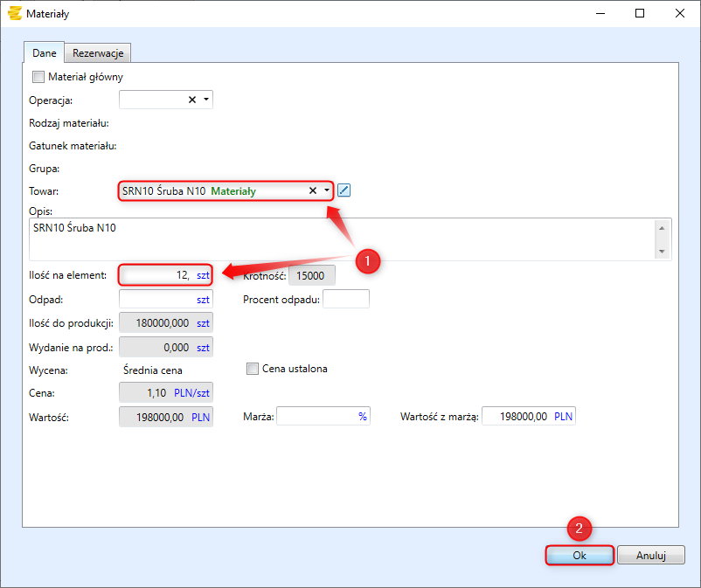Tick the Cena ustalona checkbox
This screenshot has width=701, height=588.
253,369
